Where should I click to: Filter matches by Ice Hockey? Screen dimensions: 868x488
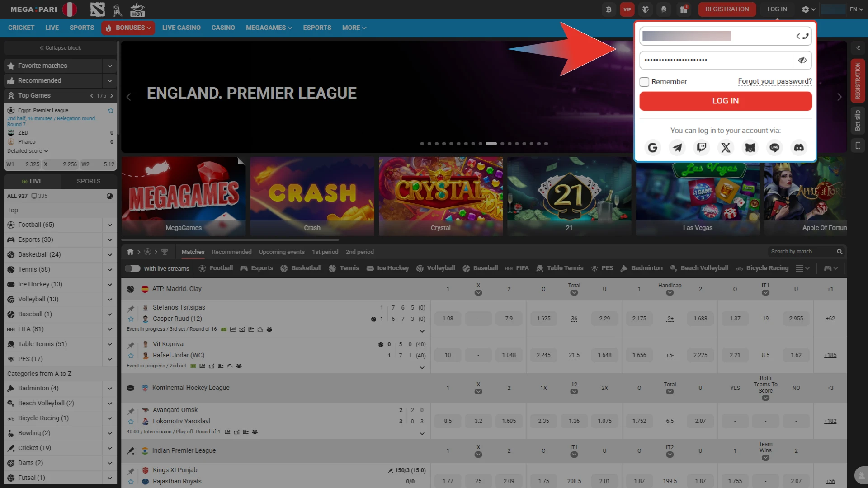pyautogui.click(x=387, y=268)
